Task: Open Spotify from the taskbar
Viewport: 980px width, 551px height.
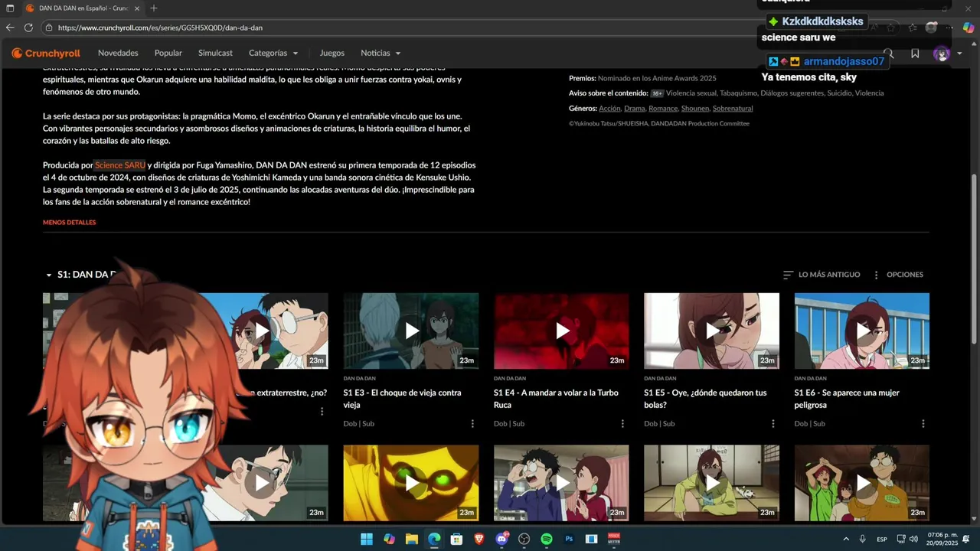Action: [547, 540]
